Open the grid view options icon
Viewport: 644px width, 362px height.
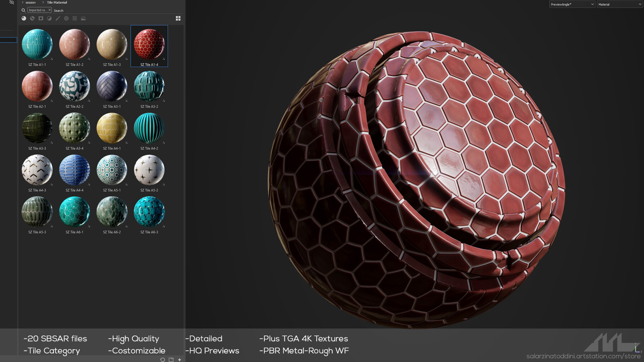click(x=178, y=18)
